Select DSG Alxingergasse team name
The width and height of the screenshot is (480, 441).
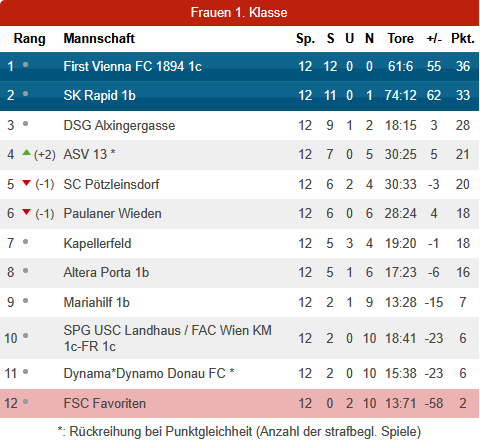[119, 126]
